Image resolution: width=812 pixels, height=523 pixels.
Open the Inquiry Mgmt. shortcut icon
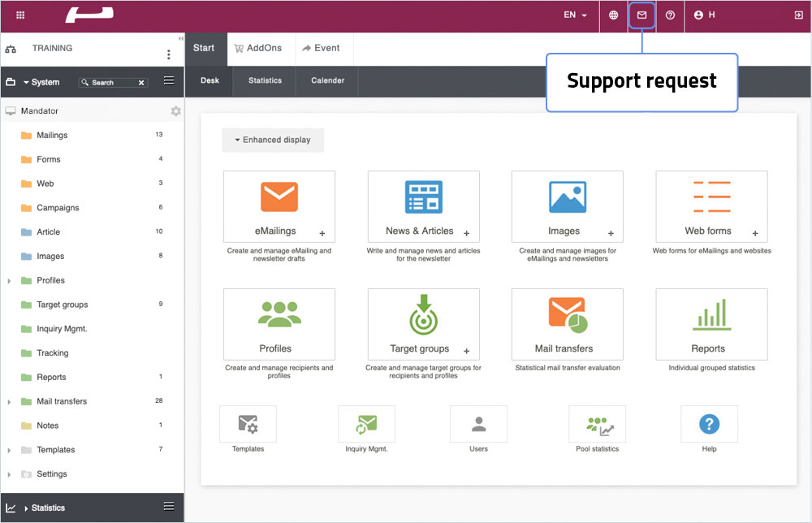(366, 424)
